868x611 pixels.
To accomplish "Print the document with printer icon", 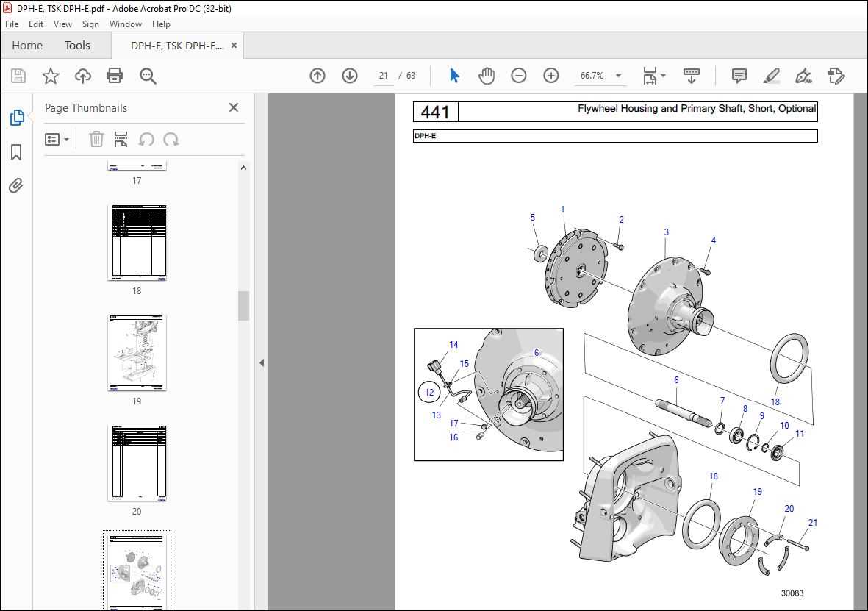I will 115,76.
